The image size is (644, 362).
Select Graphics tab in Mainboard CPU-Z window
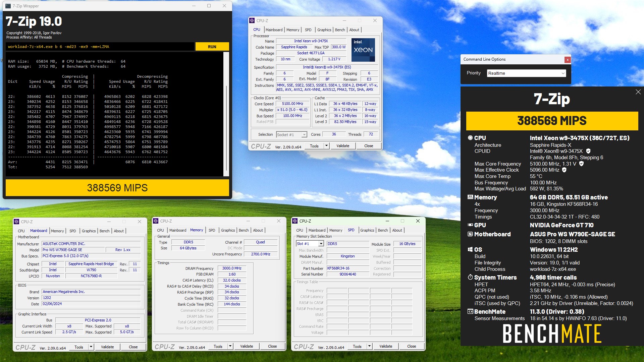89,231
